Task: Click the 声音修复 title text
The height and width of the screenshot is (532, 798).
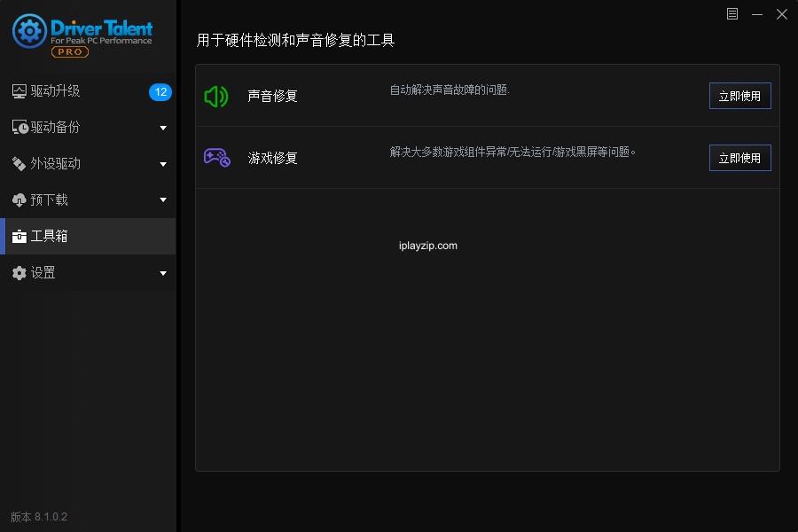Action: [x=272, y=96]
